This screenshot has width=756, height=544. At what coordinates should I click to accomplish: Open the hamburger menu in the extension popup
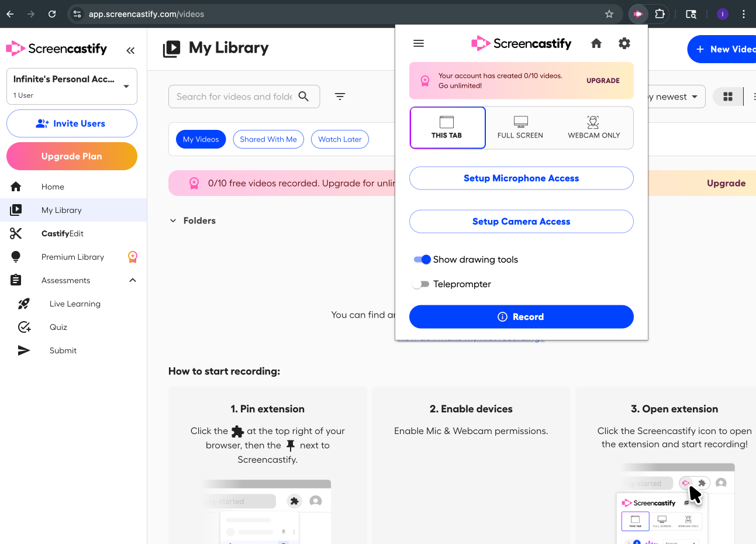coord(419,43)
